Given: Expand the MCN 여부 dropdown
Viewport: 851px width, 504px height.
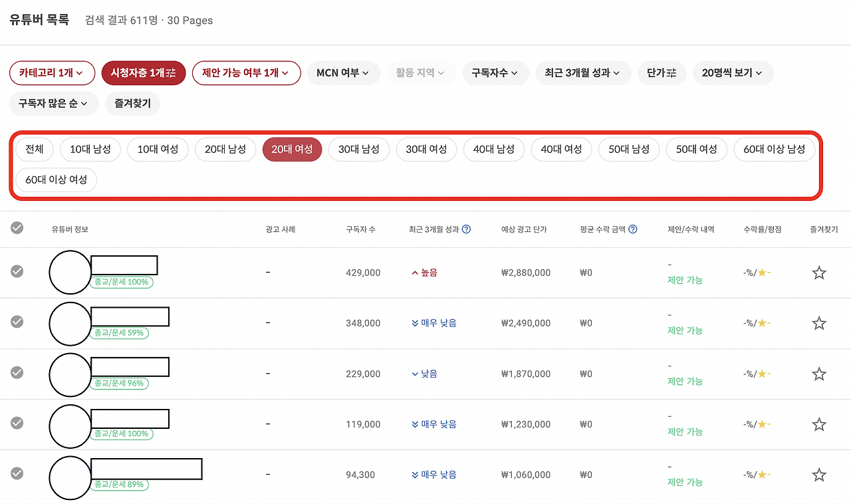Looking at the screenshot, I should point(343,73).
